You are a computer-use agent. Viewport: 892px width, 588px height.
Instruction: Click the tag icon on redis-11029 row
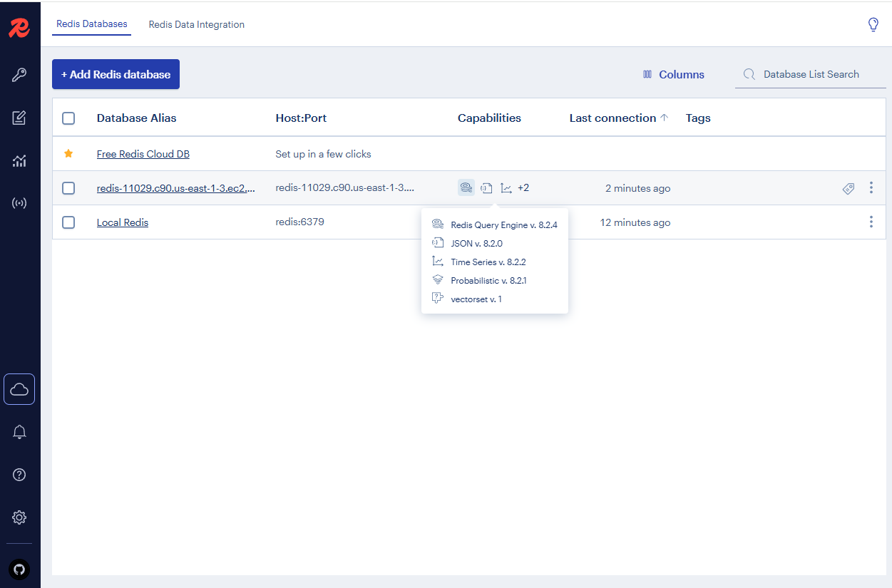pyautogui.click(x=849, y=188)
